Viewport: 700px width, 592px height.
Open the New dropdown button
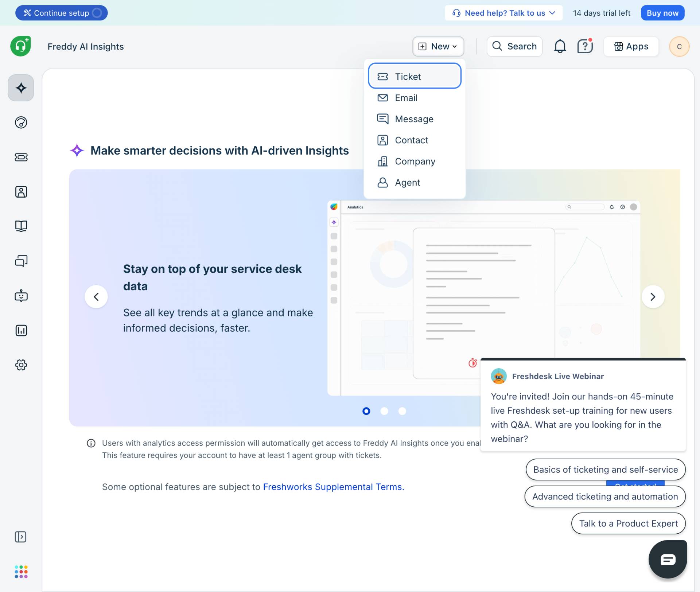[438, 46]
